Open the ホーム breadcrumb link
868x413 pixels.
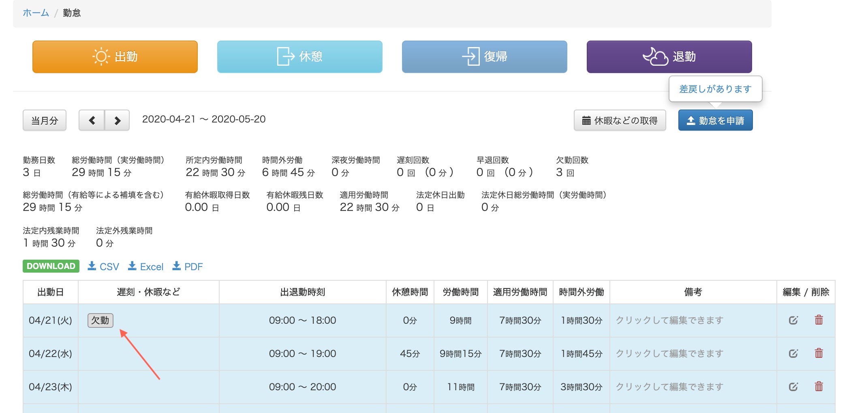[36, 13]
